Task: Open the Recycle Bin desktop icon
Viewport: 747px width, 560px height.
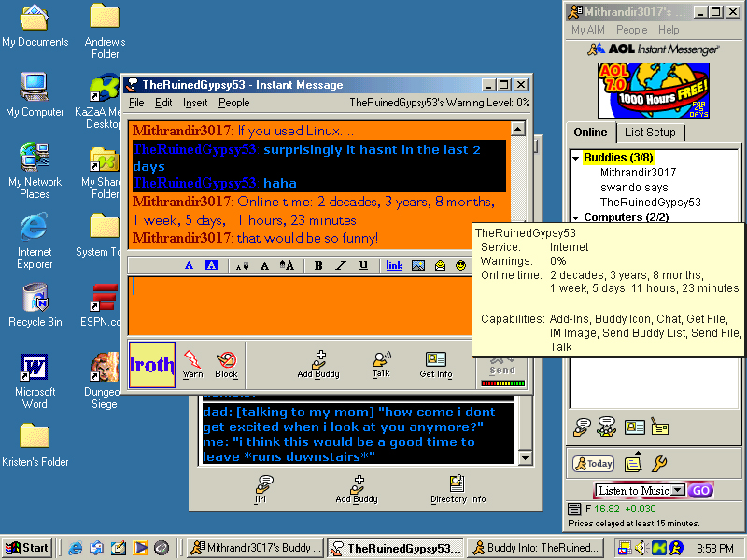Action: click(x=35, y=305)
